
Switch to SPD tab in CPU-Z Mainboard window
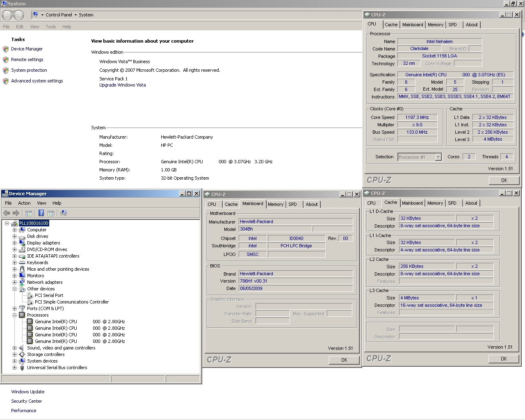point(292,204)
